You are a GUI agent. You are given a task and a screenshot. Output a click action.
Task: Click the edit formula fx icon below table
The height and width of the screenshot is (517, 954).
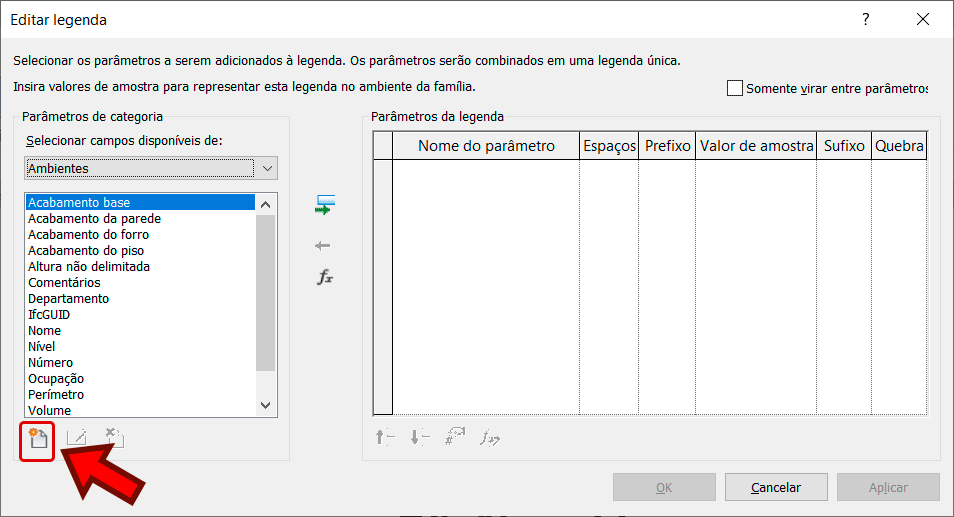490,437
